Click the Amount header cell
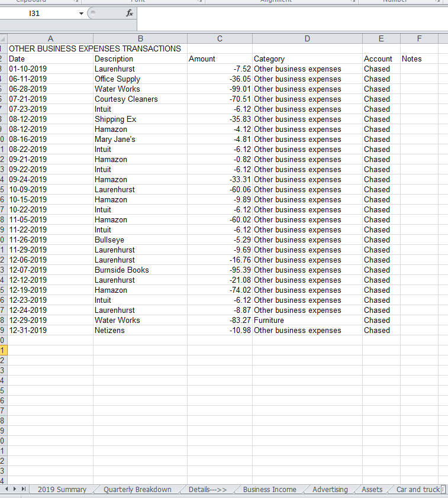This screenshot has height=498, width=448. tap(220, 59)
